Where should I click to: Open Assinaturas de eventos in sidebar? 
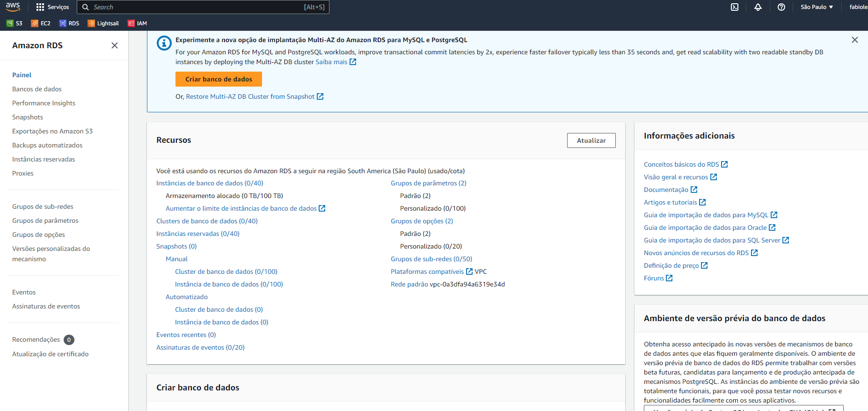click(46, 306)
